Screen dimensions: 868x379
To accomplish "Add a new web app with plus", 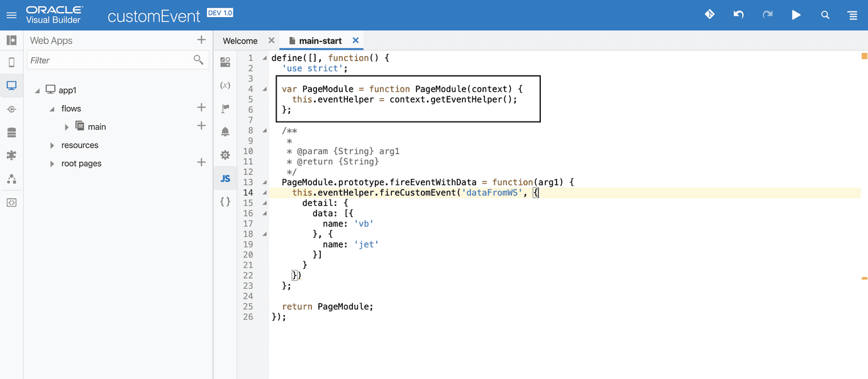I will click(201, 40).
